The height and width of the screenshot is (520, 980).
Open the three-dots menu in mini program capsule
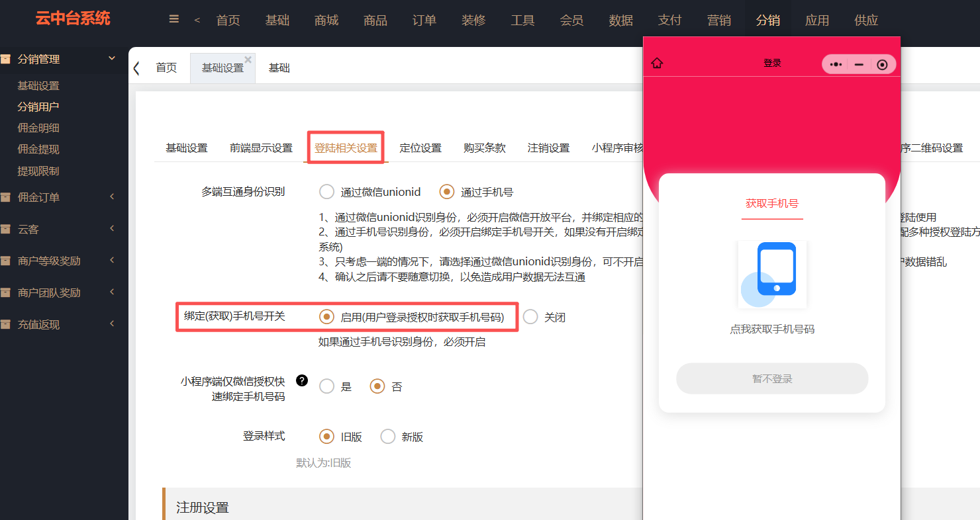click(x=836, y=64)
